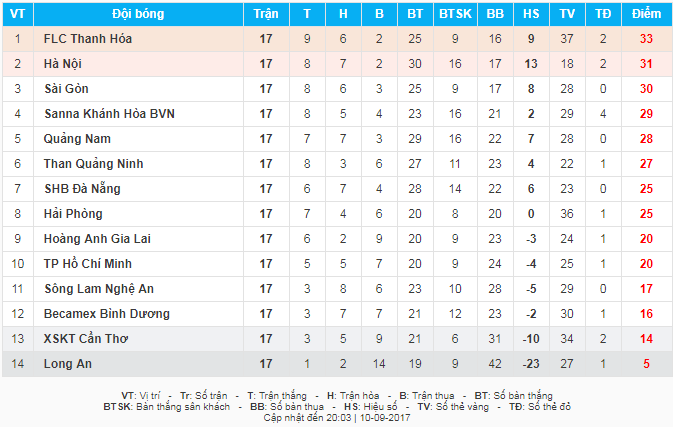This screenshot has height=427, width=673.
Task: Click the VT position column header
Action: (17, 13)
